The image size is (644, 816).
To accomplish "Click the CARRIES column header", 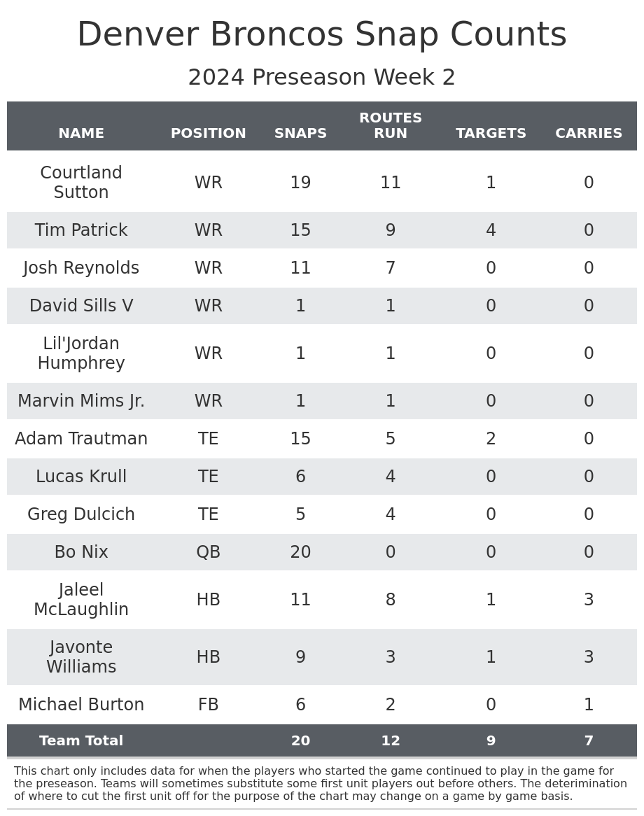I will coord(589,134).
